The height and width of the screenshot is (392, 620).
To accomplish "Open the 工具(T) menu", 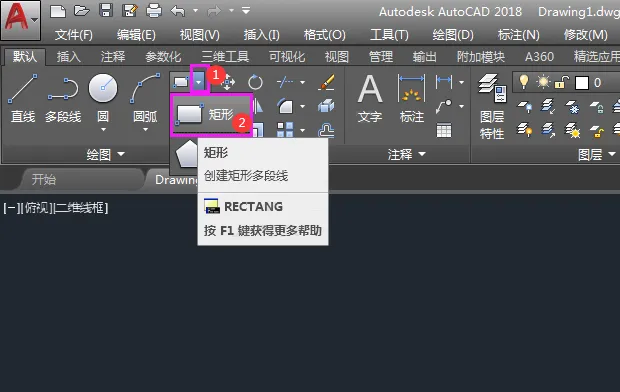I will tap(389, 35).
